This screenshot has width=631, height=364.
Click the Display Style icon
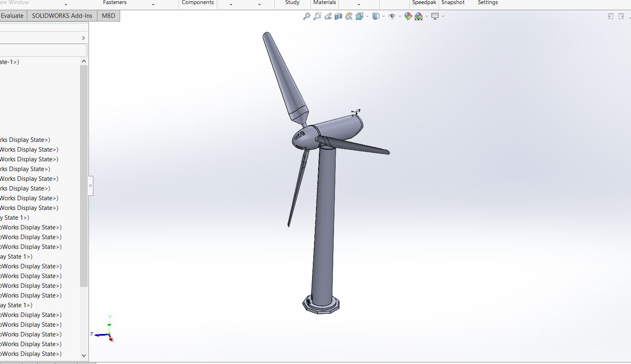376,16
